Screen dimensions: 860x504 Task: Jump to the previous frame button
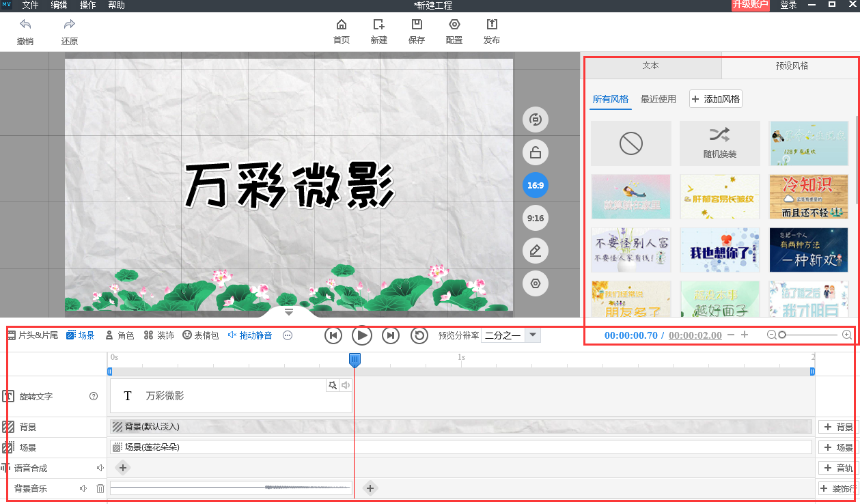(333, 335)
